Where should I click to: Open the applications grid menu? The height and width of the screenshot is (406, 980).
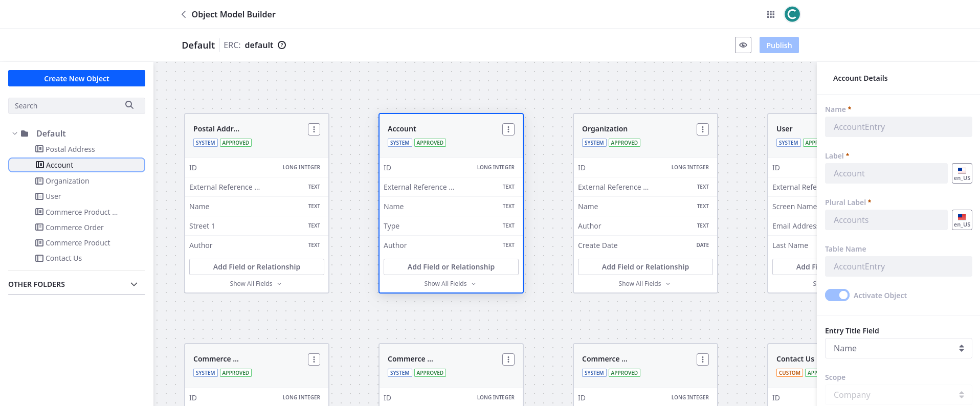770,14
